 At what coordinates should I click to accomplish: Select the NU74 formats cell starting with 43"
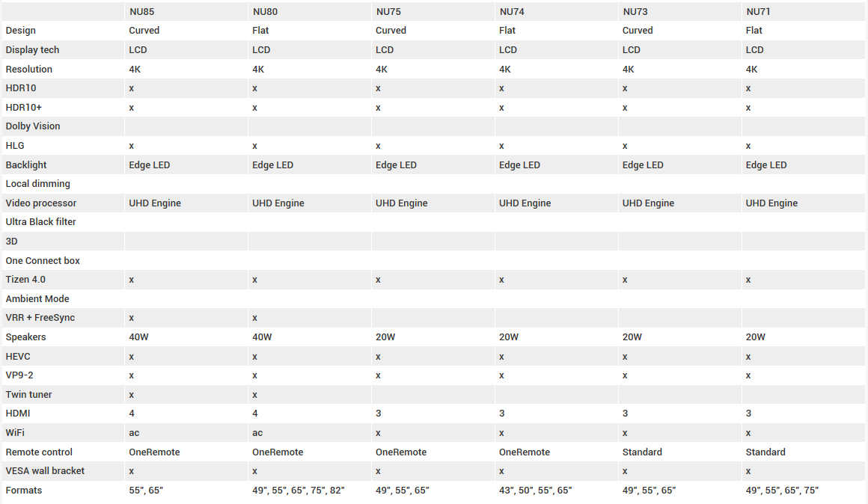[535, 491]
